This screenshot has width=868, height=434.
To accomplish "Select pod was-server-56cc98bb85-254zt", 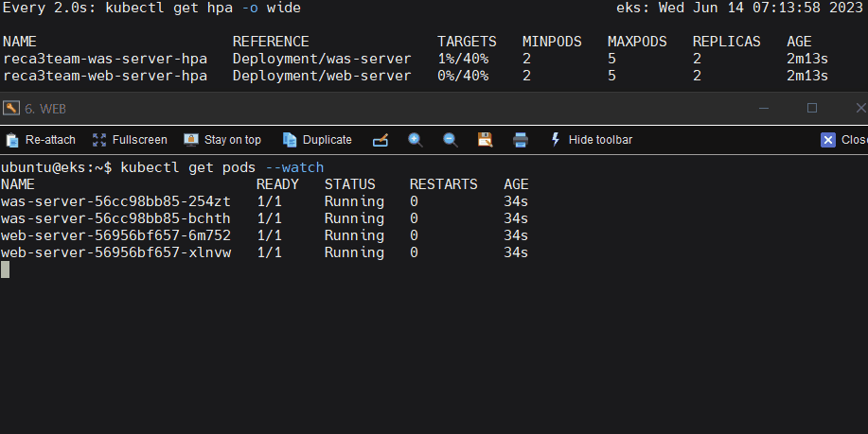I will (115, 201).
